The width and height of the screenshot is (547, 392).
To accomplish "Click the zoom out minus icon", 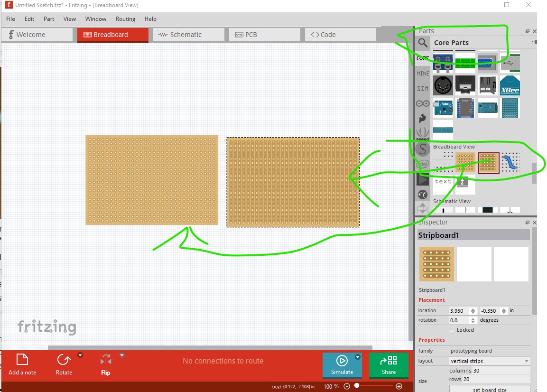I will click(347, 386).
